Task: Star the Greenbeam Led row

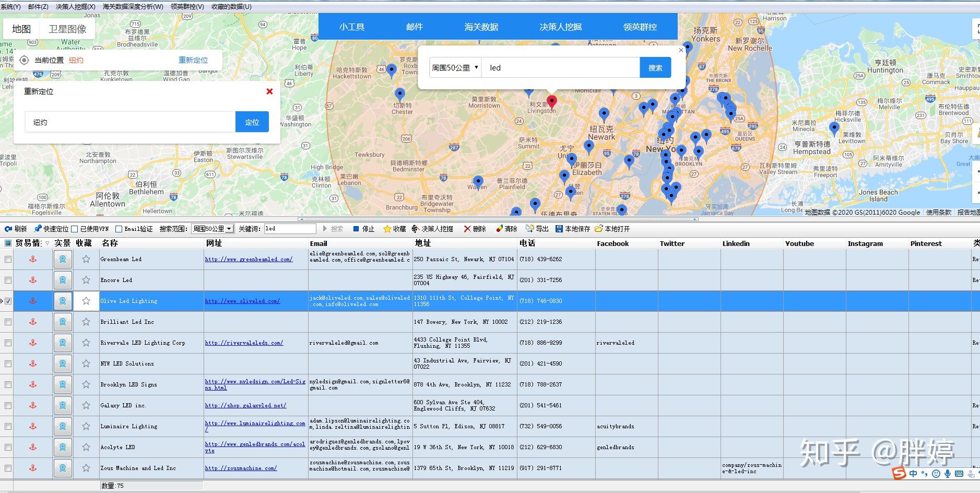Action: point(86,259)
